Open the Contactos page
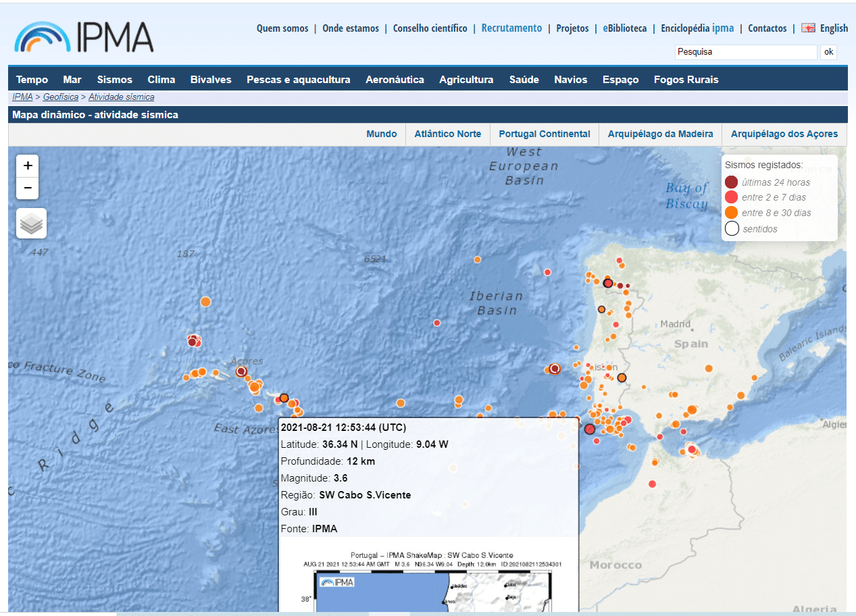The height and width of the screenshot is (616, 856). click(x=767, y=28)
